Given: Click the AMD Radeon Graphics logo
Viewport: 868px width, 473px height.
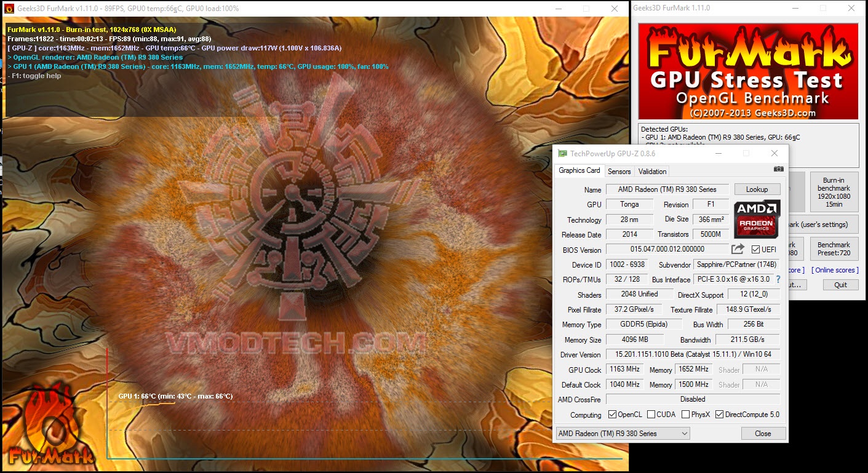Looking at the screenshot, I should 757,219.
